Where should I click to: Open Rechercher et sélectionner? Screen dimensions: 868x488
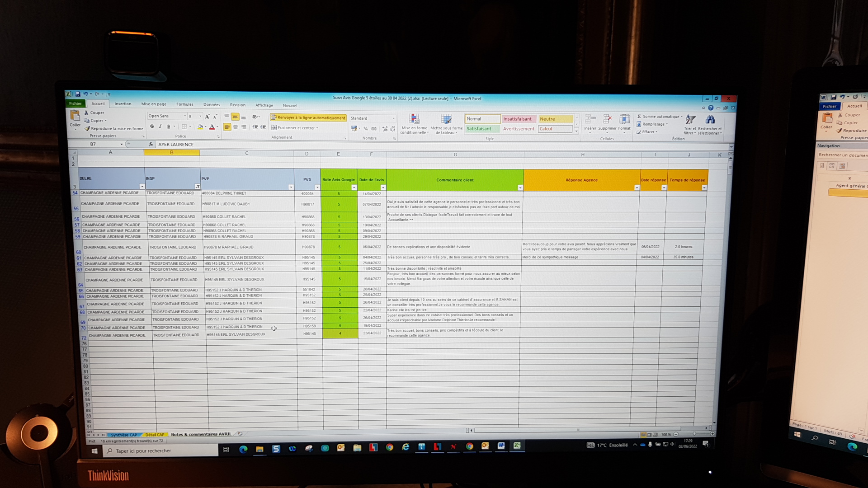tap(710, 124)
